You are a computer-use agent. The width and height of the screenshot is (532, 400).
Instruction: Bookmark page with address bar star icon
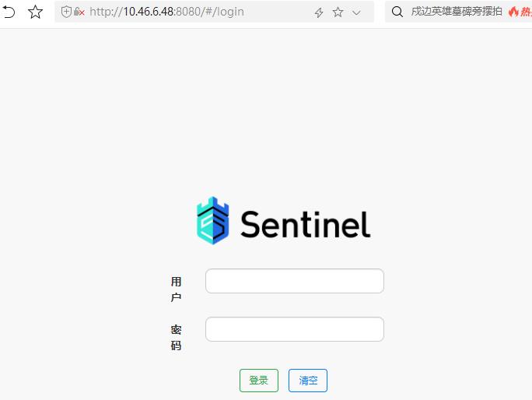(x=338, y=12)
